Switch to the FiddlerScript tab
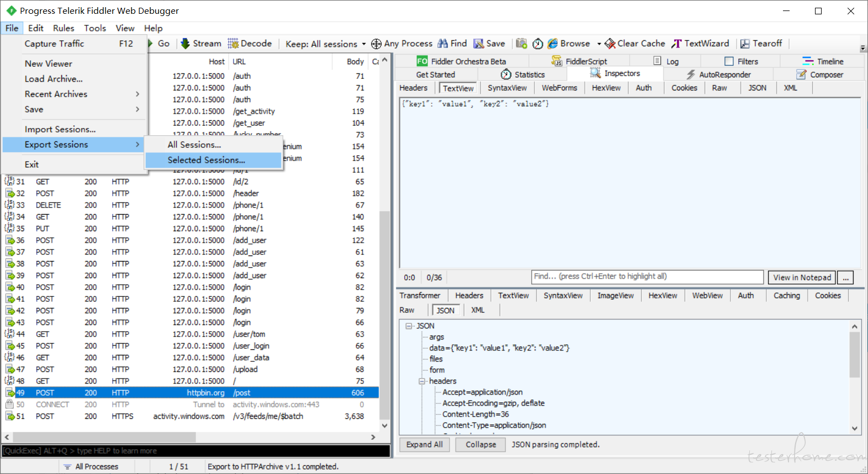 579,61
